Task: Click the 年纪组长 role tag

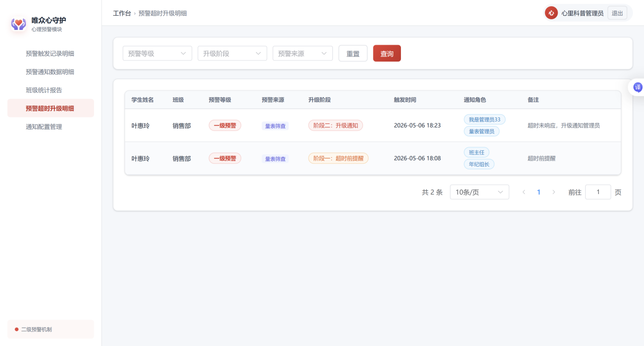Action: point(479,164)
